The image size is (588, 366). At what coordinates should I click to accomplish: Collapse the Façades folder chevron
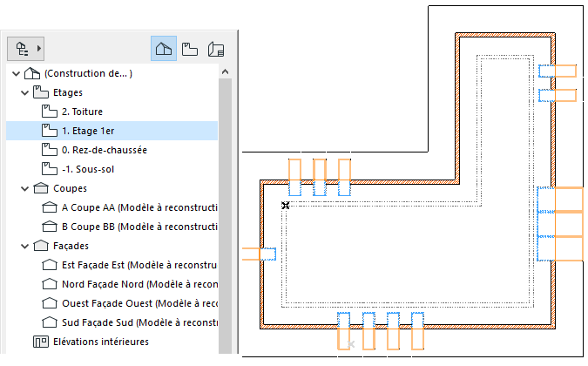click(x=24, y=247)
